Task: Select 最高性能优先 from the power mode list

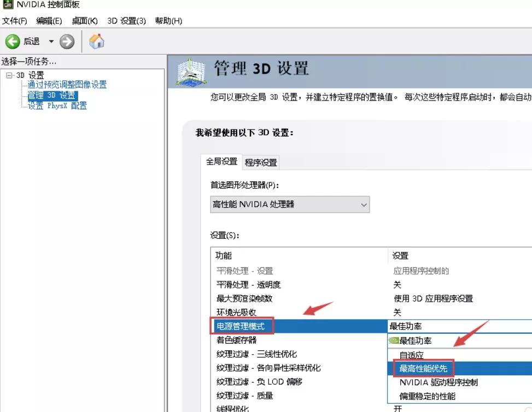Action: click(x=424, y=368)
